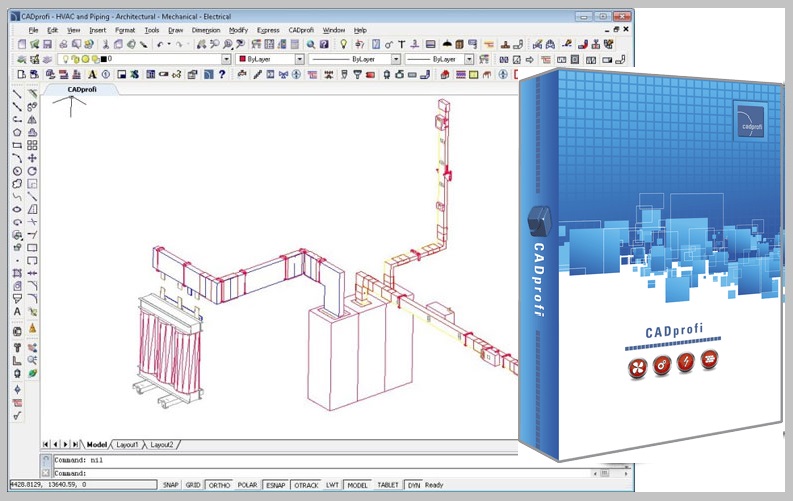Select the Rectangle draw tool
The image size is (793, 501).
[17, 146]
